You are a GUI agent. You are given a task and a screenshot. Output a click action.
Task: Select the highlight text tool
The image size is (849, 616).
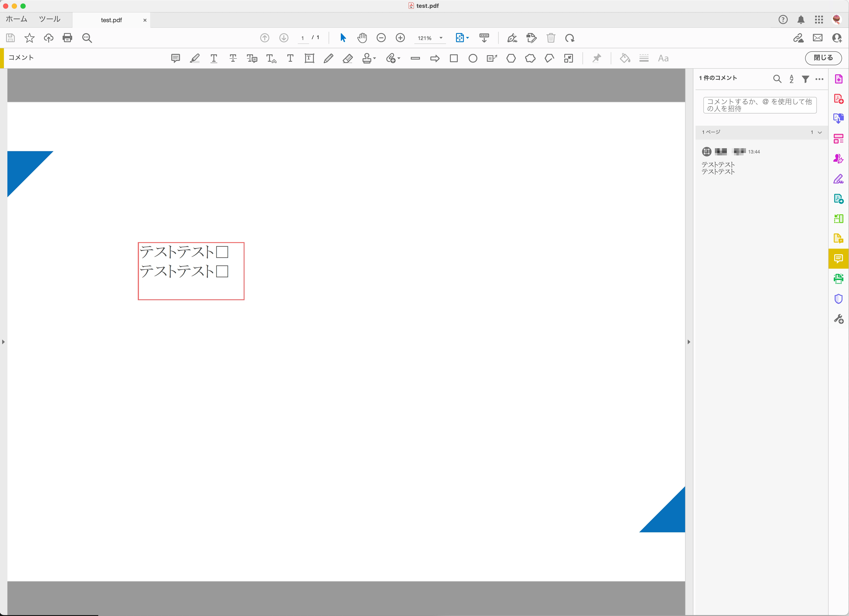tap(195, 58)
